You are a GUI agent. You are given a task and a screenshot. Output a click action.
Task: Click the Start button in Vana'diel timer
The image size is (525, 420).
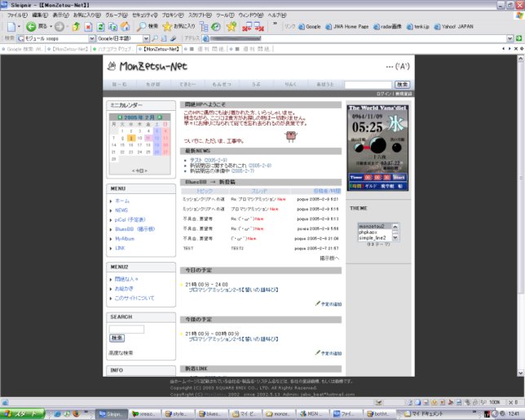coord(399,177)
